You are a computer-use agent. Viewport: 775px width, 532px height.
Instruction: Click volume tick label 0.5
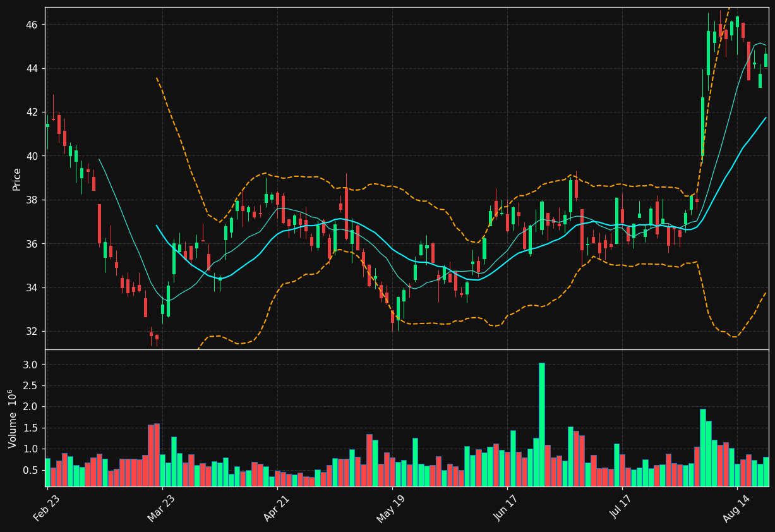tap(32, 471)
